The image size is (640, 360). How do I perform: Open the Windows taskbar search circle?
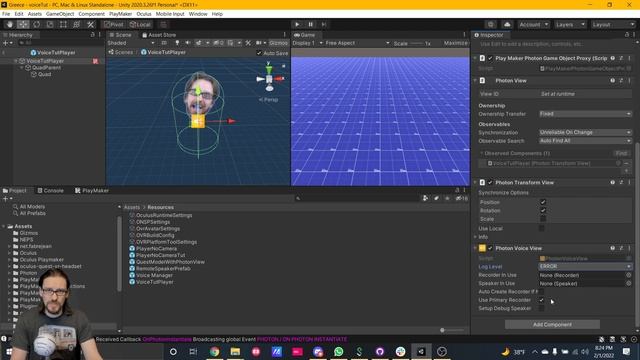click(x=173, y=351)
